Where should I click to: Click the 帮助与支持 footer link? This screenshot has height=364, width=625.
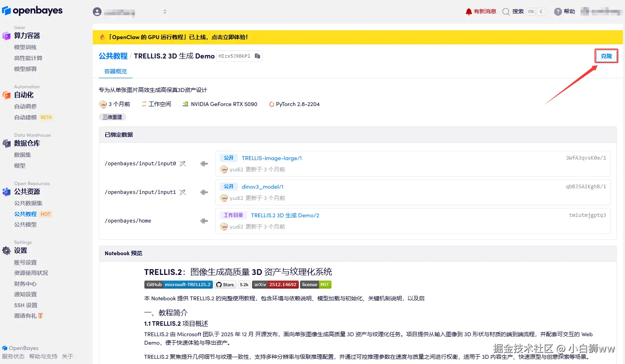(43, 356)
